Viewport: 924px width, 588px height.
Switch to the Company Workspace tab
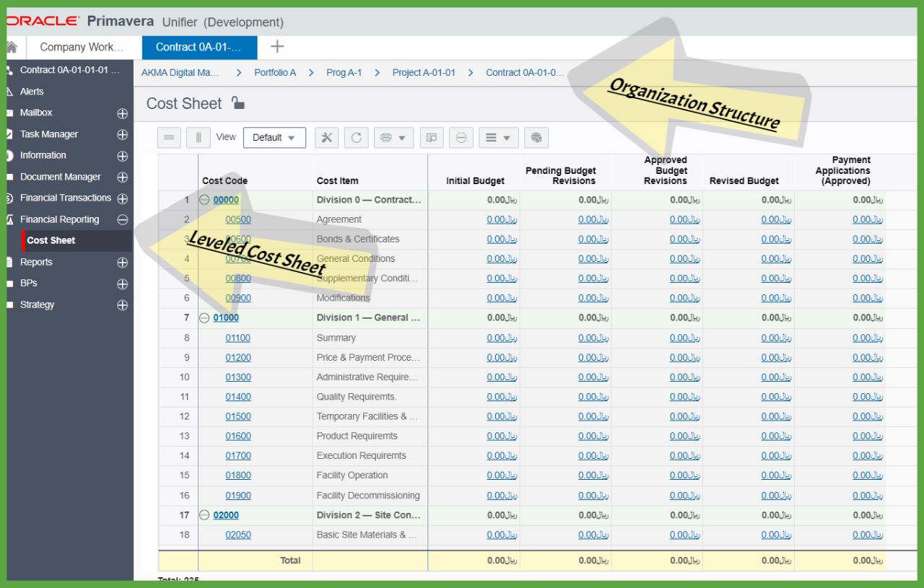[x=82, y=47]
